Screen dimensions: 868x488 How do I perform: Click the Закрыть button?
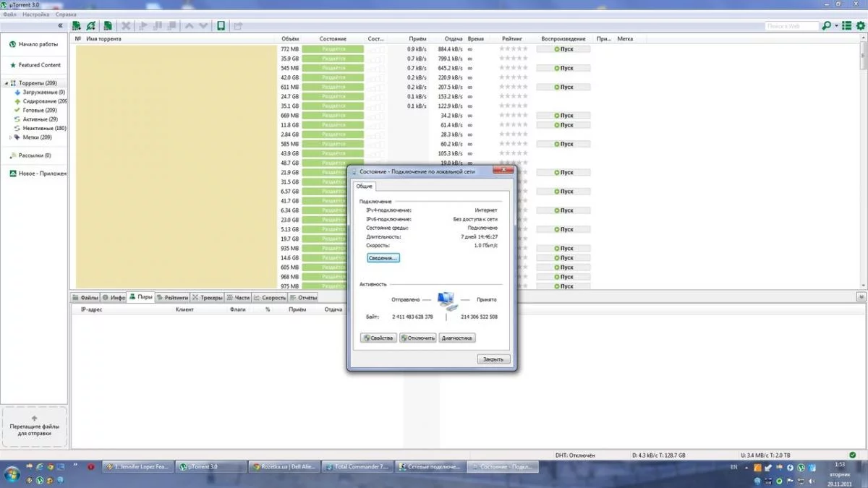click(493, 359)
